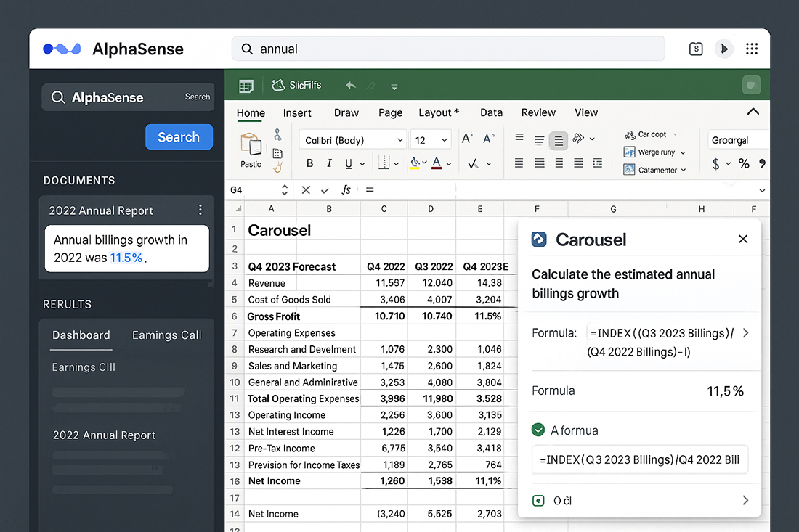Click the yellow fill color bucket

pyautogui.click(x=415, y=163)
